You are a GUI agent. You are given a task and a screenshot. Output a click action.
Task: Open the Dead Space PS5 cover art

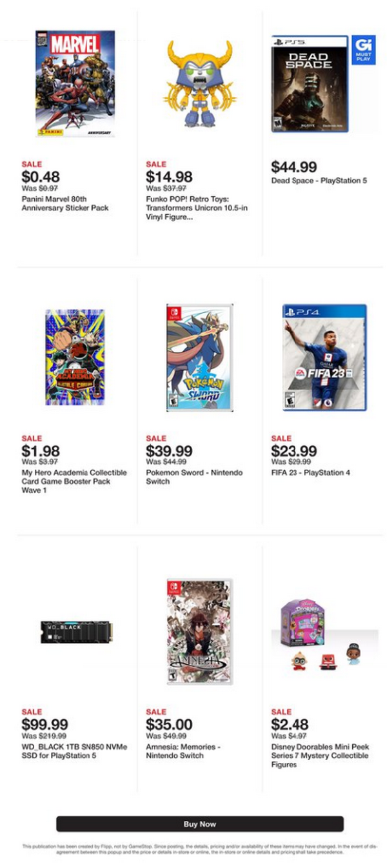click(310, 84)
